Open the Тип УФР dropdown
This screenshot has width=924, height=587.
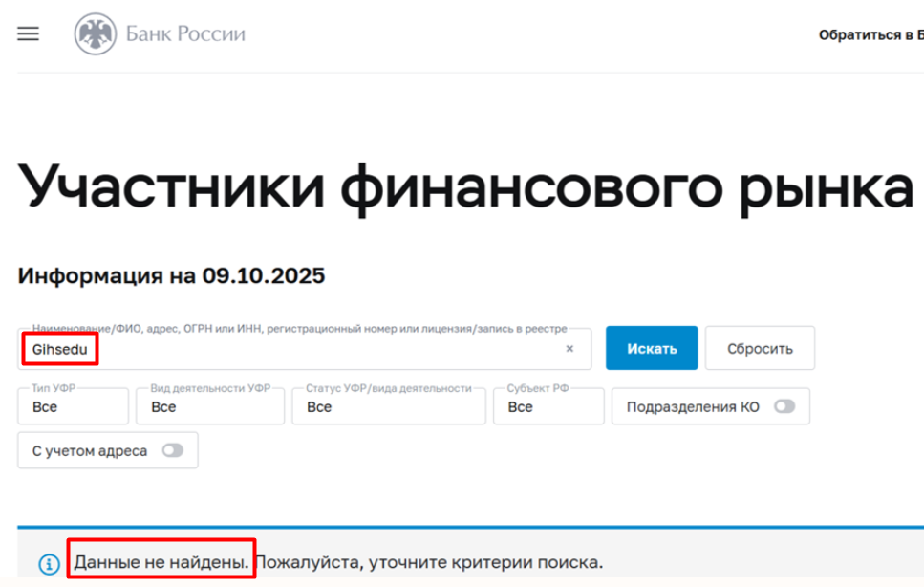[x=73, y=406]
